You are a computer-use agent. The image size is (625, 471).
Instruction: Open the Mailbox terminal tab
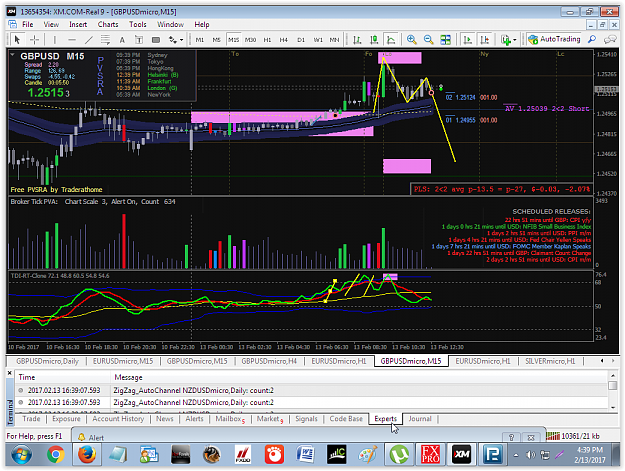click(x=230, y=419)
